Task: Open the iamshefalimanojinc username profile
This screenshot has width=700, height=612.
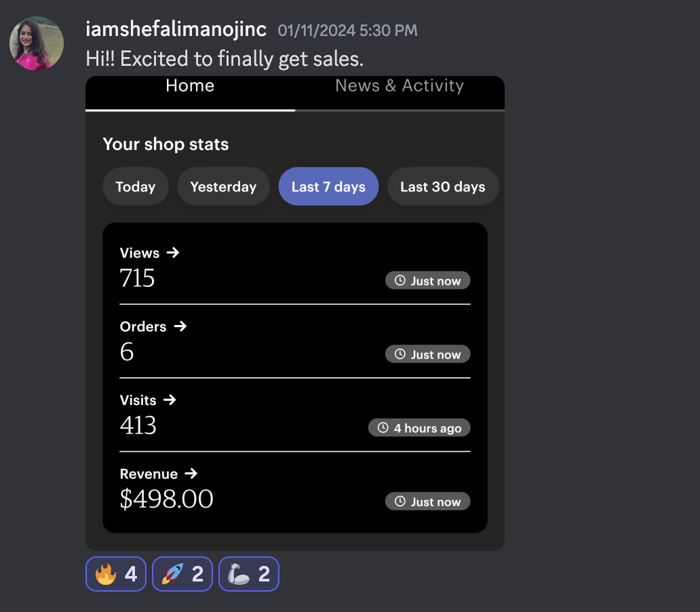Action: point(176,29)
